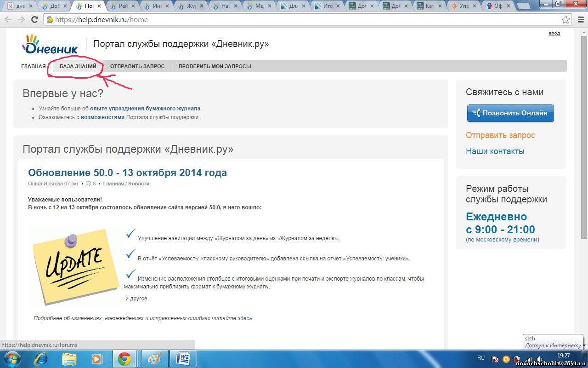Launch Internet Explorer from taskbar
The image size is (588, 368).
coord(41,358)
